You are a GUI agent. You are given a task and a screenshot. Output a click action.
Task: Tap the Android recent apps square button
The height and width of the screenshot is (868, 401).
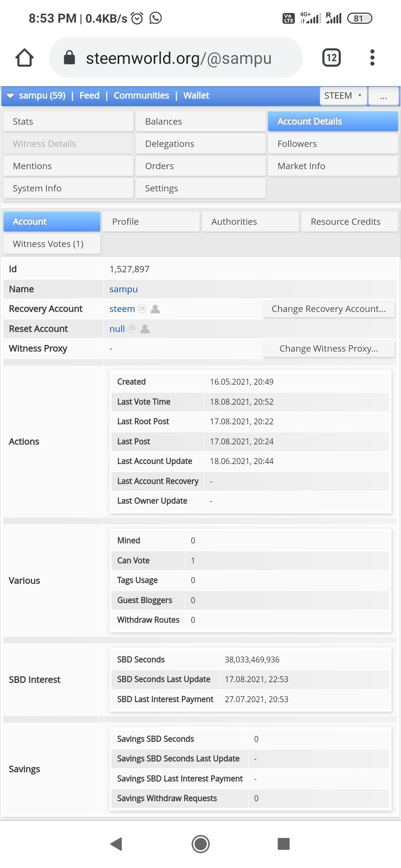pyautogui.click(x=284, y=844)
